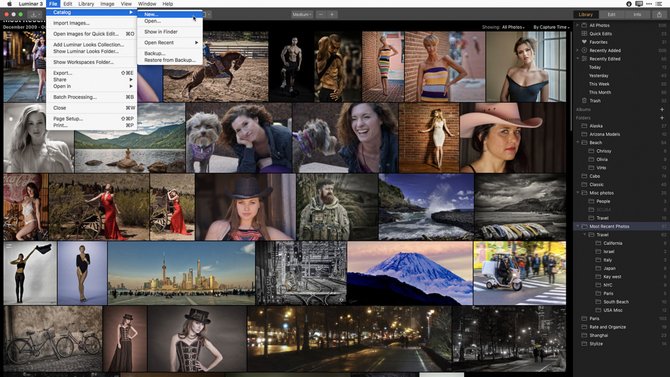Switch to the Library tab
Viewport: 670px width, 377px height.
[x=585, y=15]
